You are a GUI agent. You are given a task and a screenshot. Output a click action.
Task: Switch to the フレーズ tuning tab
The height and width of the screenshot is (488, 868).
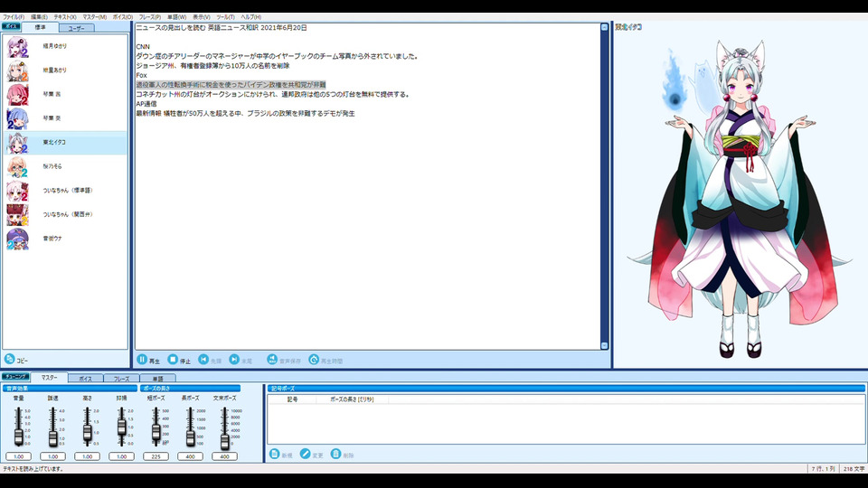(x=121, y=379)
